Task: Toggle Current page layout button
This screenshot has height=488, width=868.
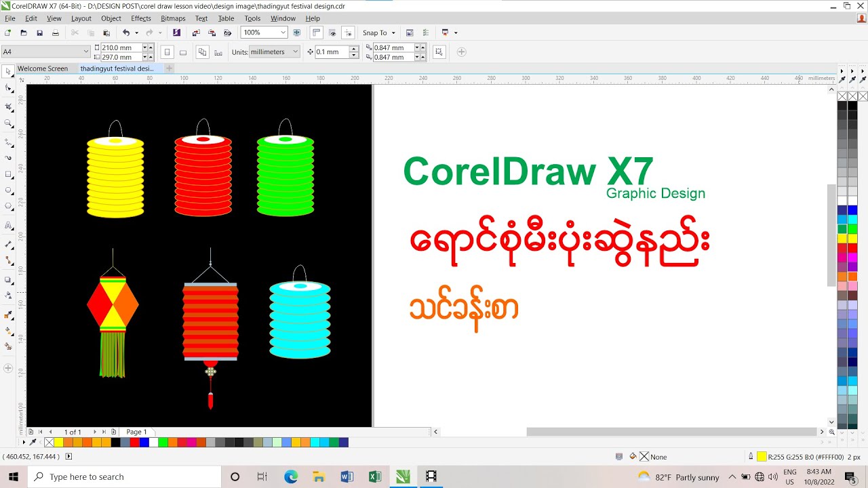Action: pos(218,52)
